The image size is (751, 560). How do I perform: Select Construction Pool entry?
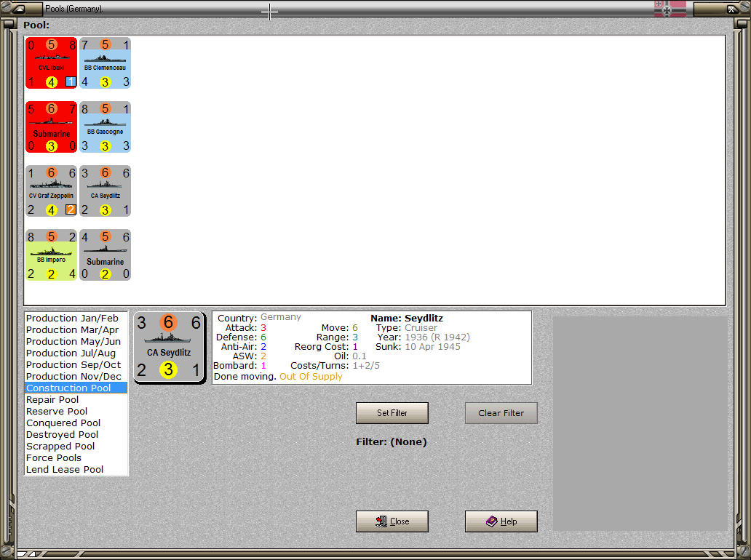[76, 388]
